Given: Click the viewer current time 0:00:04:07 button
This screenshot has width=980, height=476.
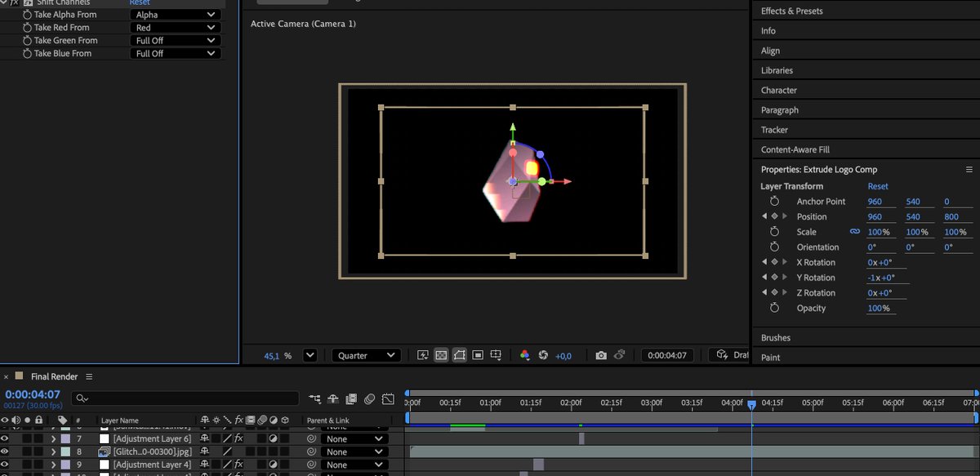Looking at the screenshot, I should (669, 355).
